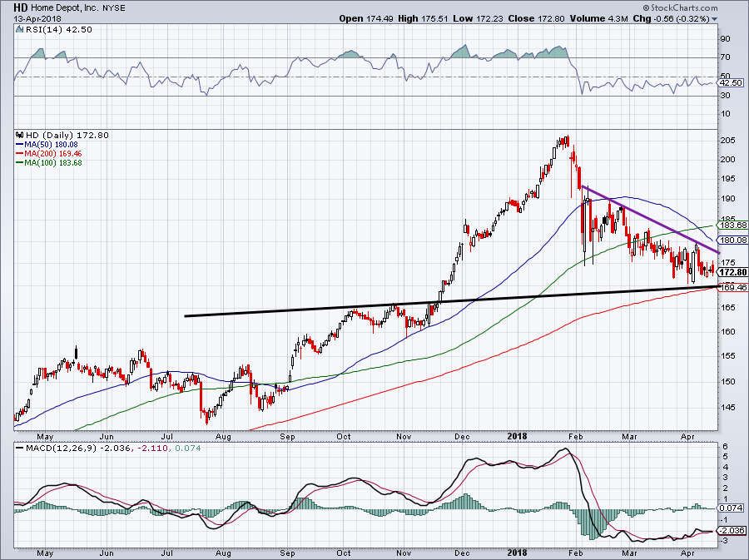This screenshot has width=749, height=560.
Task: Click the 30 oversold label on the RSI axis
Action: pos(725,96)
